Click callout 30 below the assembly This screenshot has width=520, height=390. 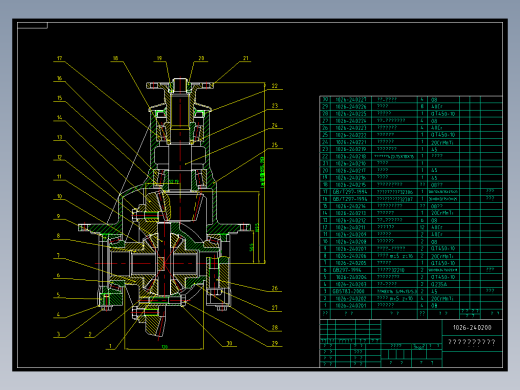click(230, 343)
